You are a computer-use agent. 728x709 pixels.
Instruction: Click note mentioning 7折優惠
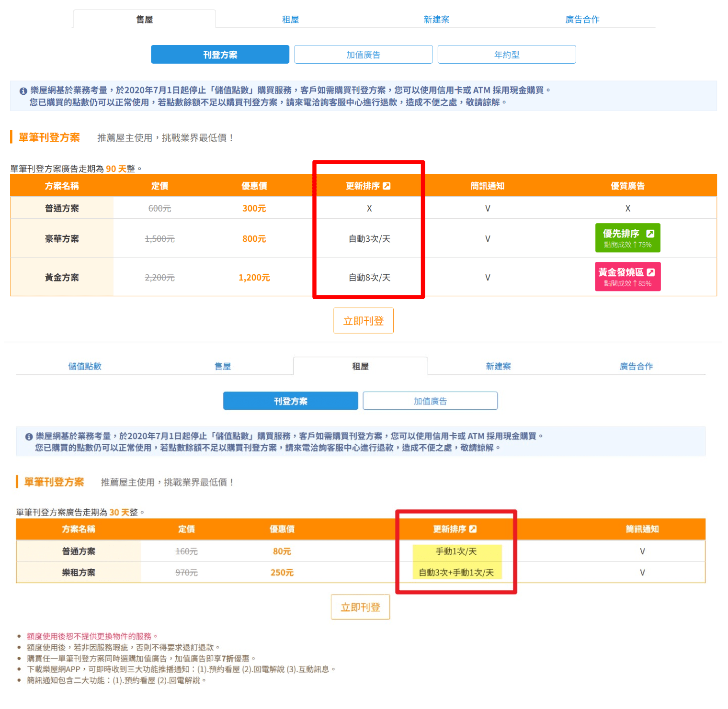[141, 658]
